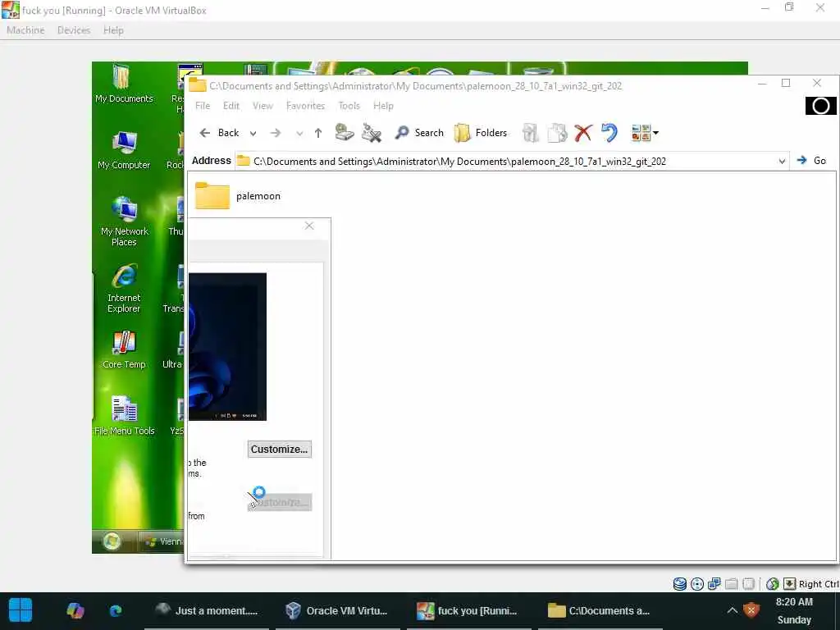840x630 pixels.
Task: Select My Network Places desktop icon
Action: click(x=124, y=222)
